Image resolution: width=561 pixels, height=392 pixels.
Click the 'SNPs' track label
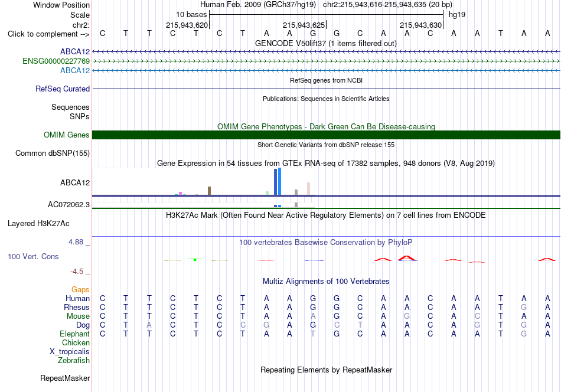click(x=80, y=117)
